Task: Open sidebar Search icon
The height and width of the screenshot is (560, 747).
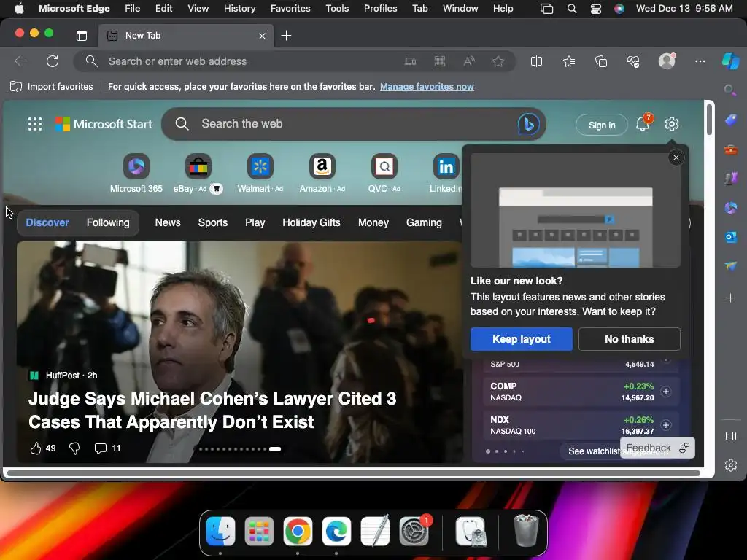Action: coord(729,90)
